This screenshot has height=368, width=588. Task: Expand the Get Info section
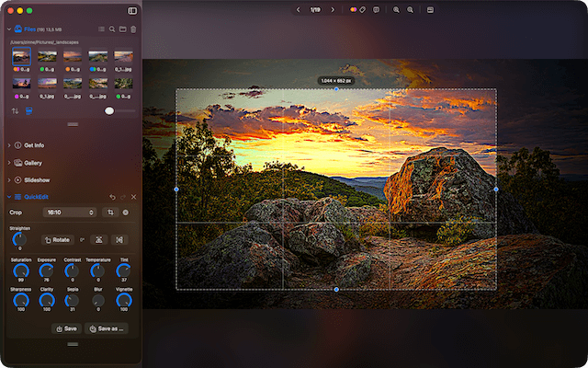coord(9,145)
